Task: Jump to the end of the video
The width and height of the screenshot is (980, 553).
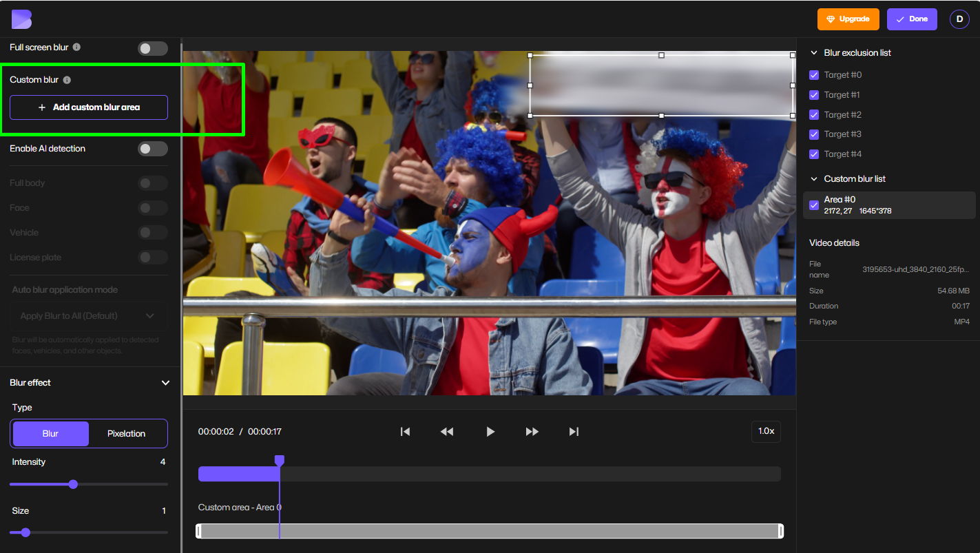Action: [x=574, y=431]
